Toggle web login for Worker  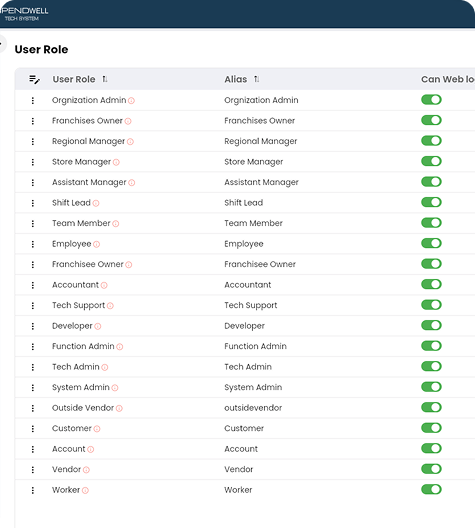[x=431, y=489]
